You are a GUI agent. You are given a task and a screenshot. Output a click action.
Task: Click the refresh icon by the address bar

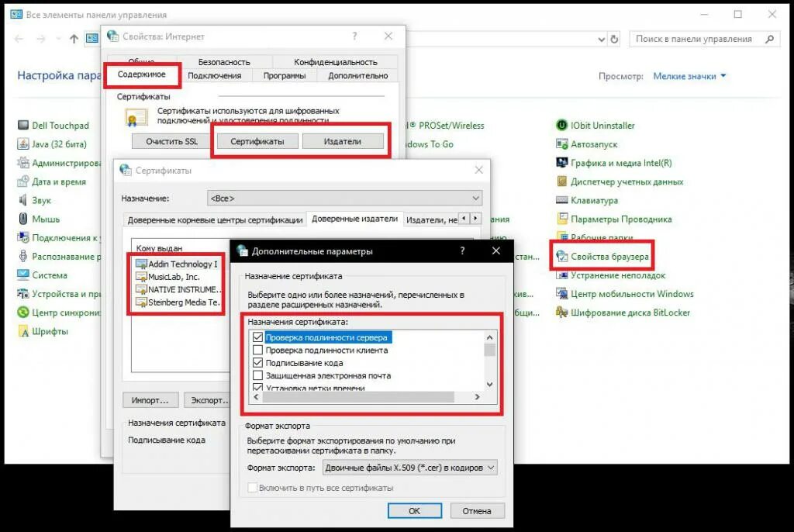click(614, 39)
